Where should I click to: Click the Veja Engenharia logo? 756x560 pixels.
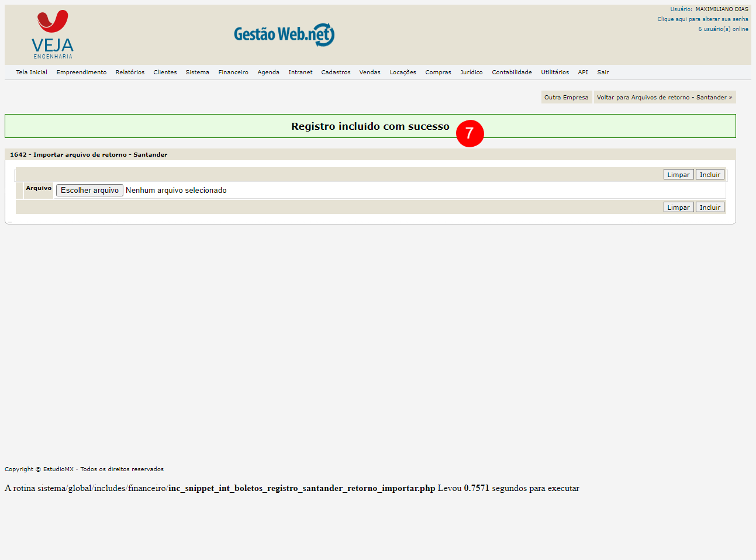[53, 34]
